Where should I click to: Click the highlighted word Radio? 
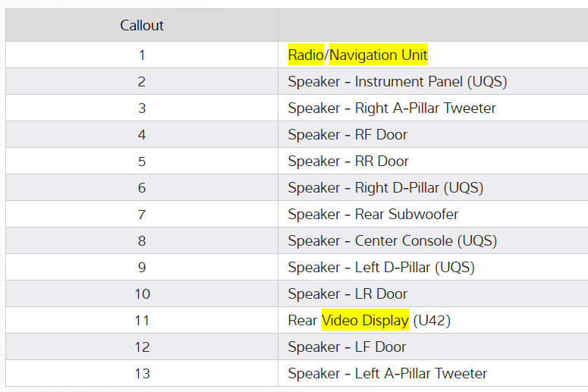click(306, 55)
